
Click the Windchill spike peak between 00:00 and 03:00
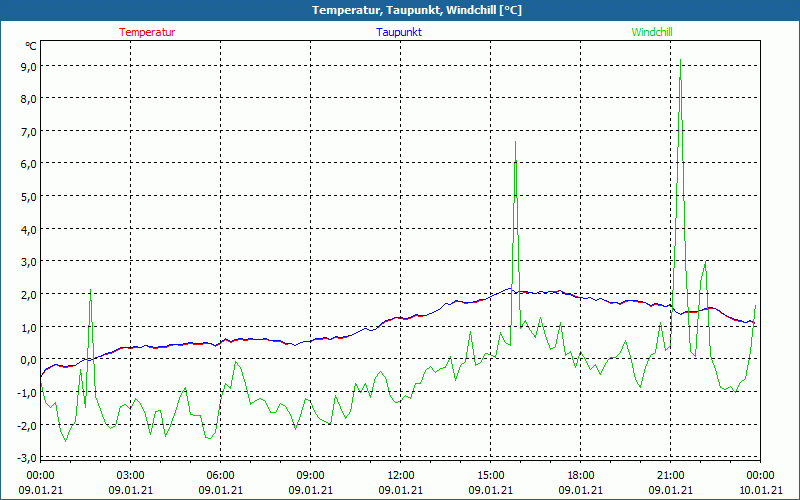click(90, 290)
